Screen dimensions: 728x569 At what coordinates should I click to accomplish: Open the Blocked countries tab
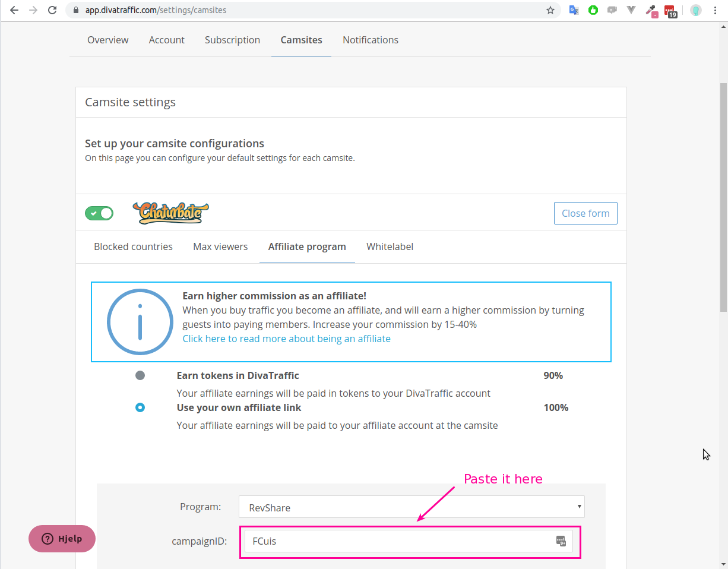[x=133, y=246]
